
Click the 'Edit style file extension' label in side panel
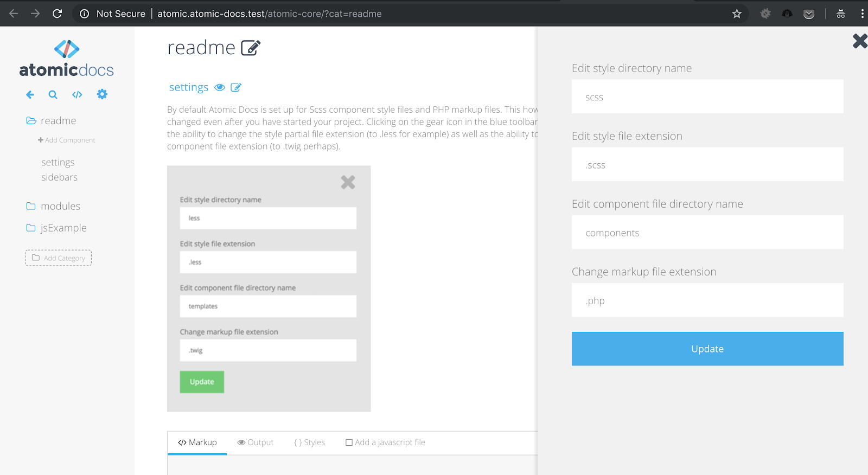(627, 136)
